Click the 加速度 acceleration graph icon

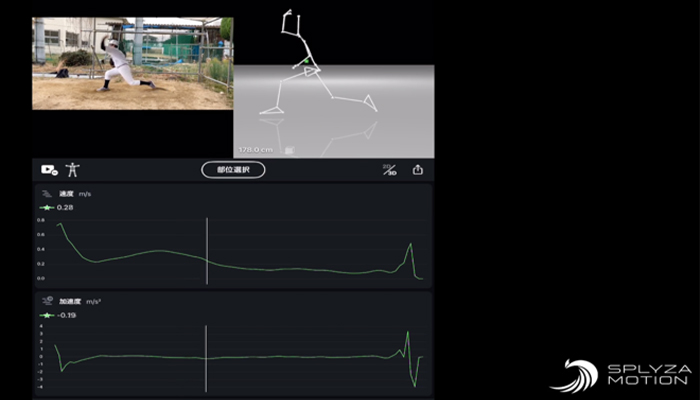pyautogui.click(x=47, y=301)
